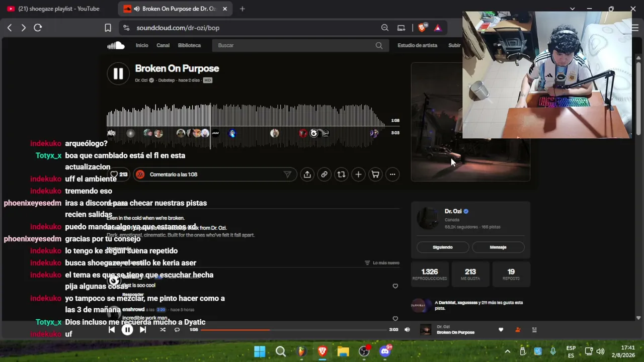Open Estudio de artista
644x362 pixels.
[418, 45]
